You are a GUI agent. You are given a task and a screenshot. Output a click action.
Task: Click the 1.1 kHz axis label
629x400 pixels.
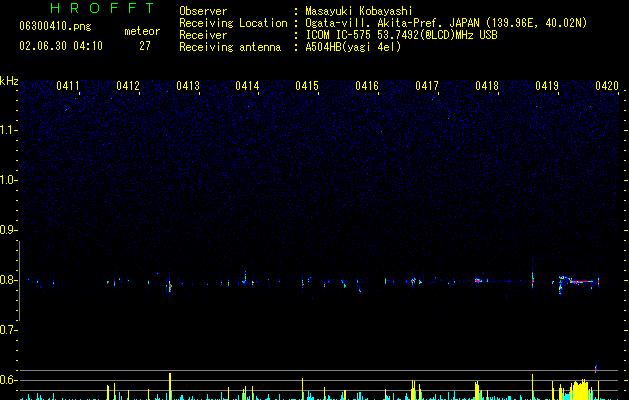click(8, 130)
